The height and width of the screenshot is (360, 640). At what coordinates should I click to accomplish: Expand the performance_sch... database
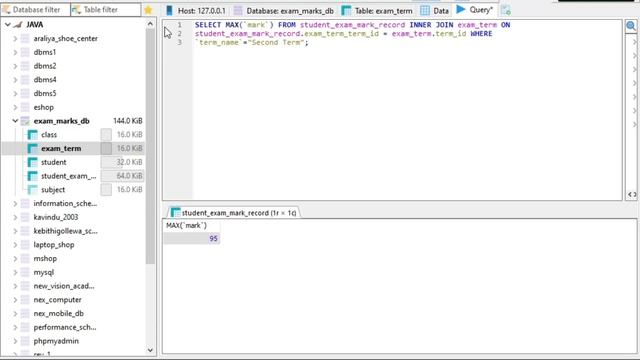click(15, 327)
